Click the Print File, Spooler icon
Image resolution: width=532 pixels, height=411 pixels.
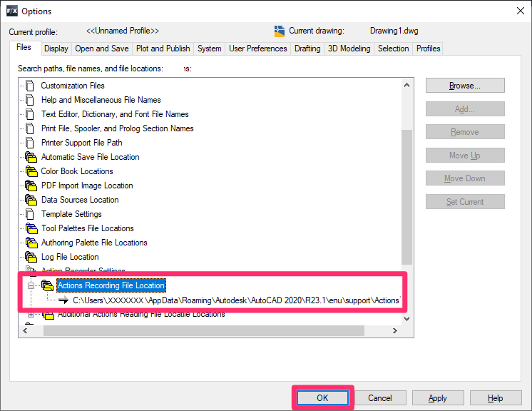click(x=30, y=128)
